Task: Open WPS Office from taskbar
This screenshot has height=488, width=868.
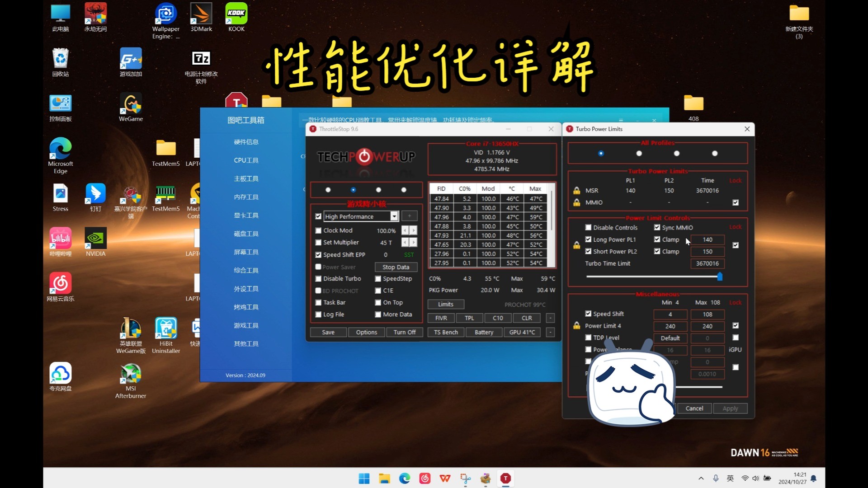Action: pyautogui.click(x=445, y=479)
